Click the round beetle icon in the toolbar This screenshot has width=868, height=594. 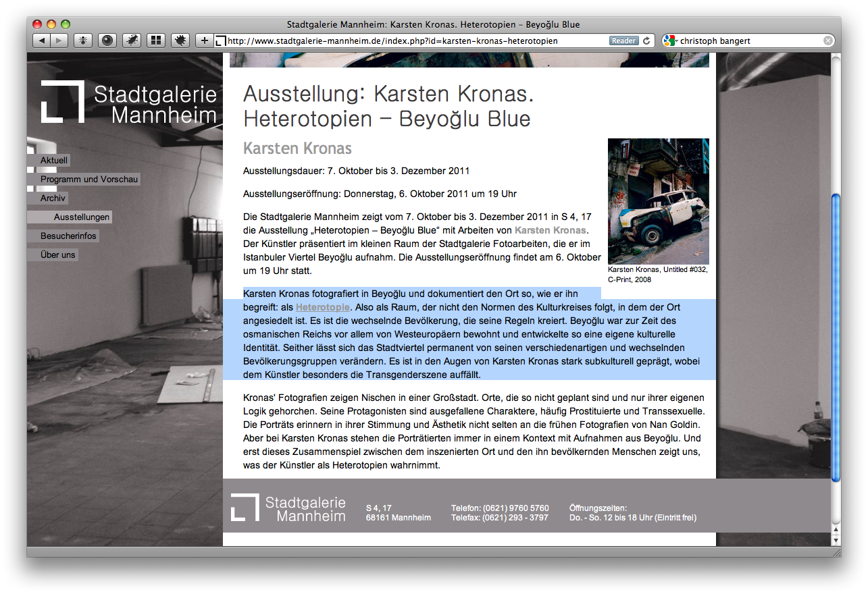180,40
